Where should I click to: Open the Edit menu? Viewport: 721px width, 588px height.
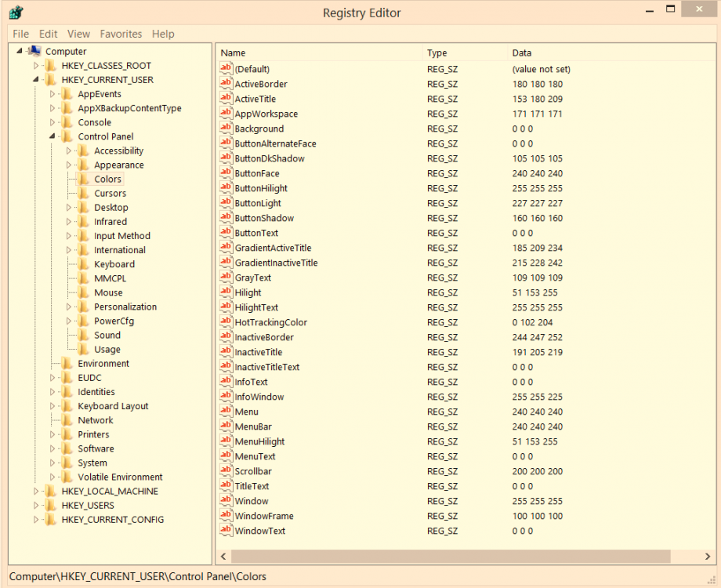click(49, 34)
